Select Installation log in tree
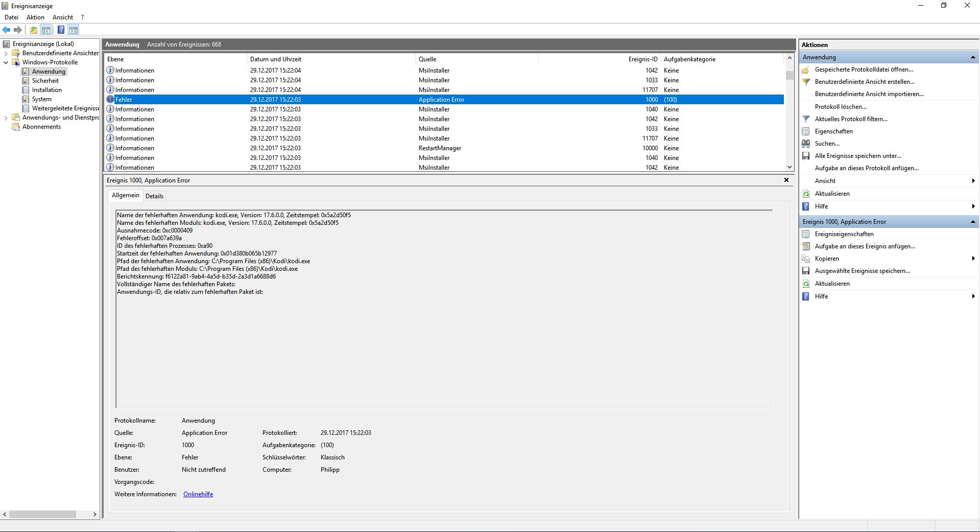The height and width of the screenshot is (532, 980). click(x=47, y=90)
